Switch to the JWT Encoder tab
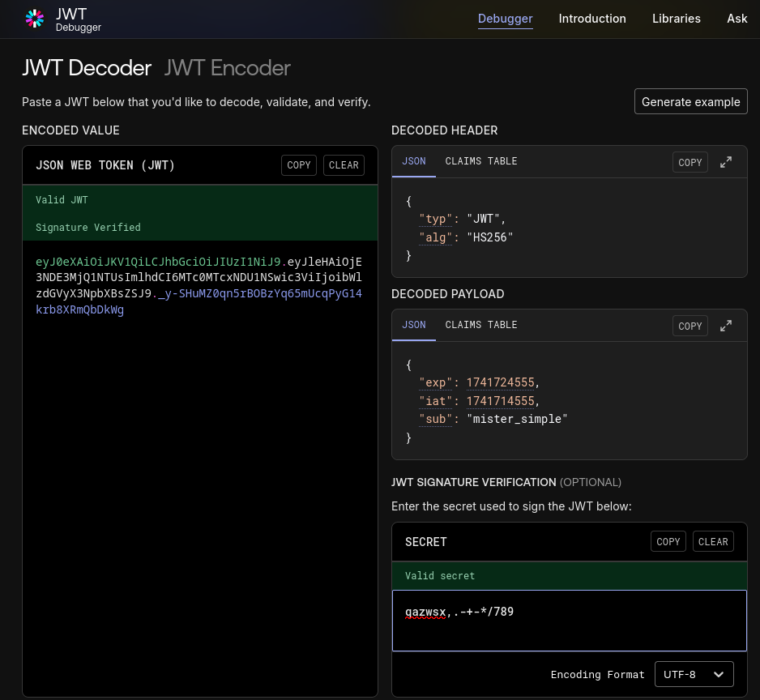The width and height of the screenshot is (760, 700). [227, 68]
